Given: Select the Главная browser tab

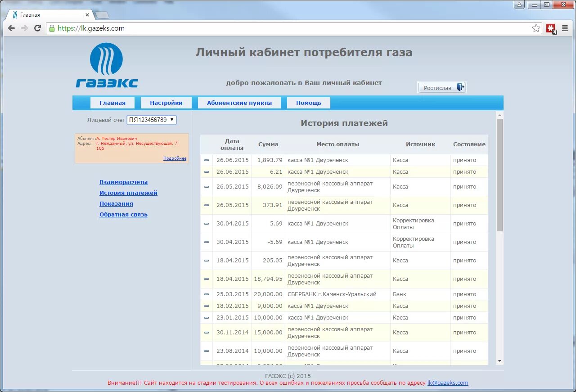Looking at the screenshot, I should (x=49, y=15).
